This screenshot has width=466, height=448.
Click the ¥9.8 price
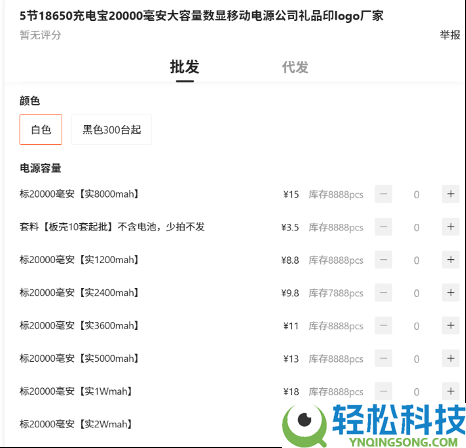(x=290, y=293)
